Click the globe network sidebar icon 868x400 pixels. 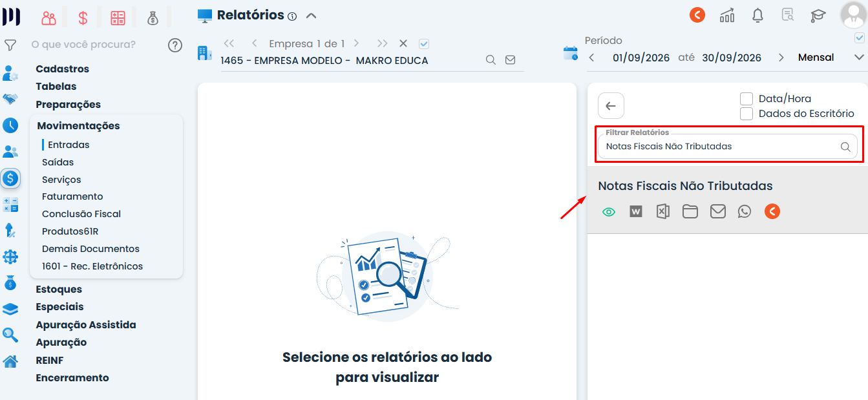10,257
